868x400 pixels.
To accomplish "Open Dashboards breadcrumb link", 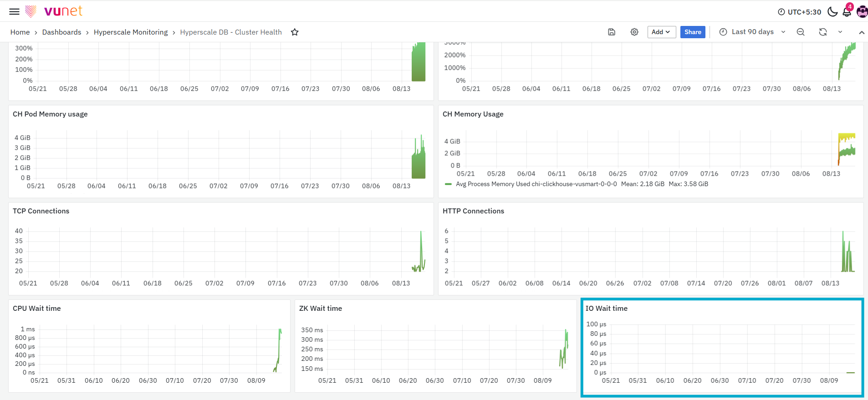I will pos(61,32).
